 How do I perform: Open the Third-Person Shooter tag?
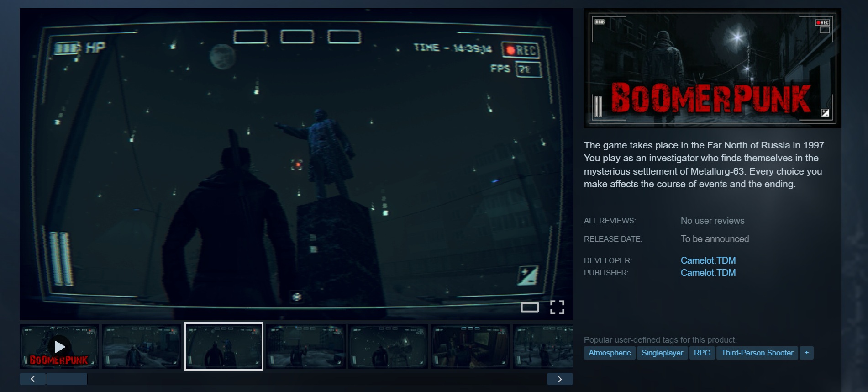point(758,353)
